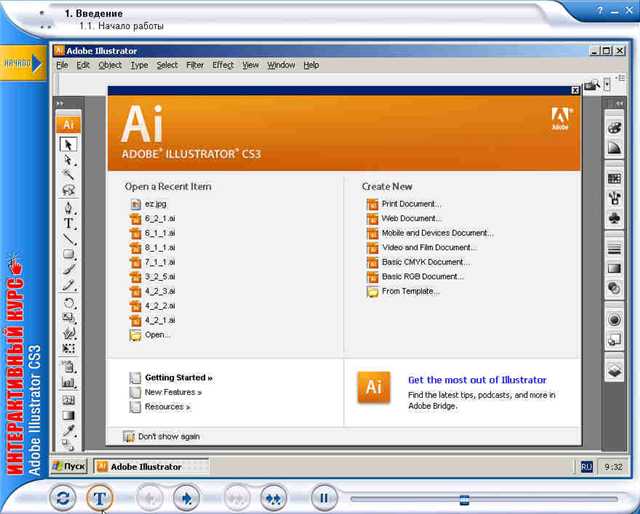Pause the course playback
640x514 pixels.
point(324,498)
